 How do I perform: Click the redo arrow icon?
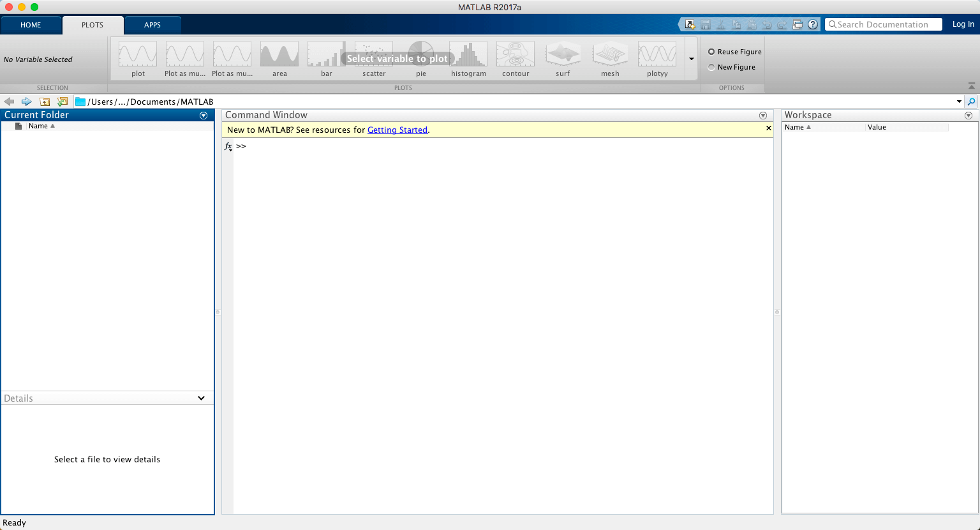point(782,24)
